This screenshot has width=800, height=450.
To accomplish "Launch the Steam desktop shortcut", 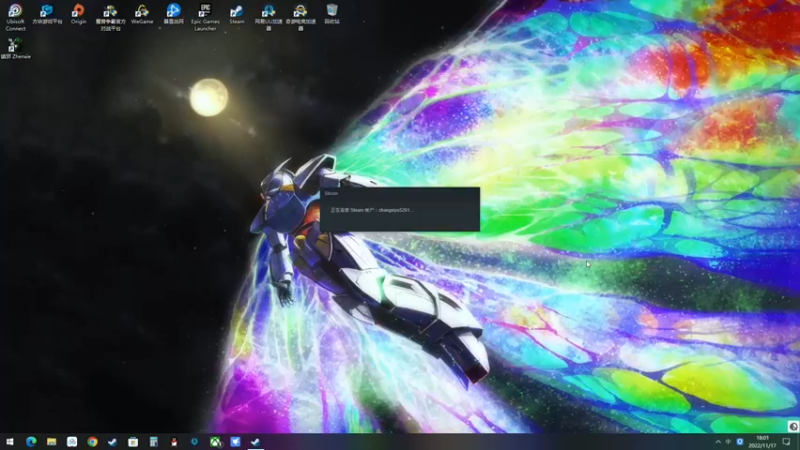I will click(x=237, y=14).
